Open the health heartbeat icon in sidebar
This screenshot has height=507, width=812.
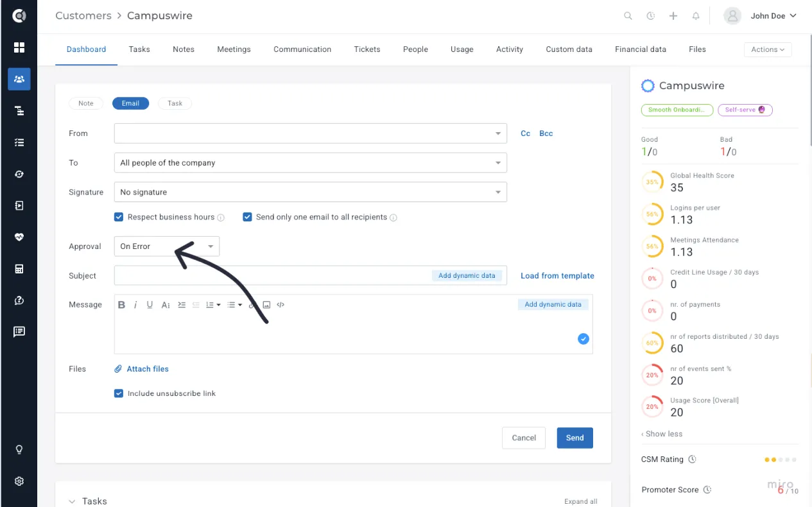pyautogui.click(x=19, y=237)
